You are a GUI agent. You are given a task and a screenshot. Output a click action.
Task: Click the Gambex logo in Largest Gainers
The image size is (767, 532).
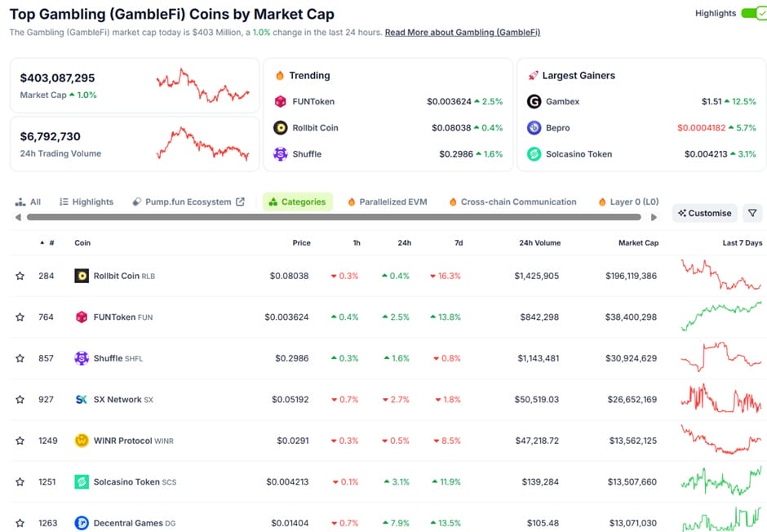coord(534,101)
